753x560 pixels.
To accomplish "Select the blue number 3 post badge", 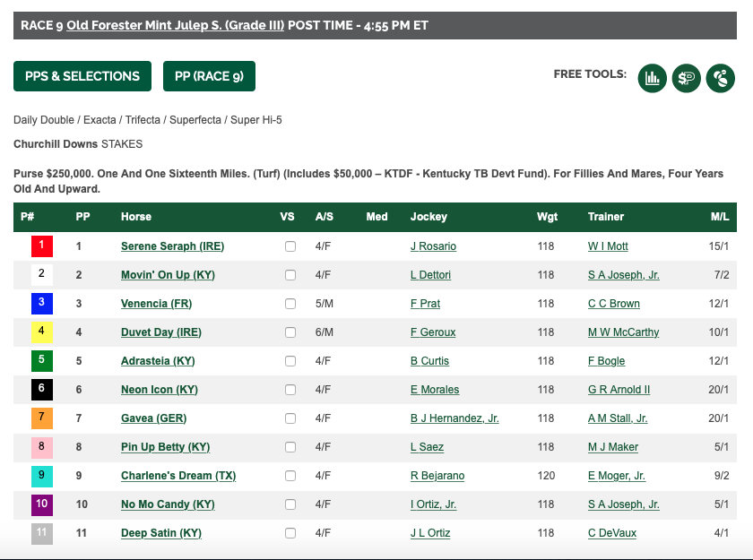I will coord(42,303).
